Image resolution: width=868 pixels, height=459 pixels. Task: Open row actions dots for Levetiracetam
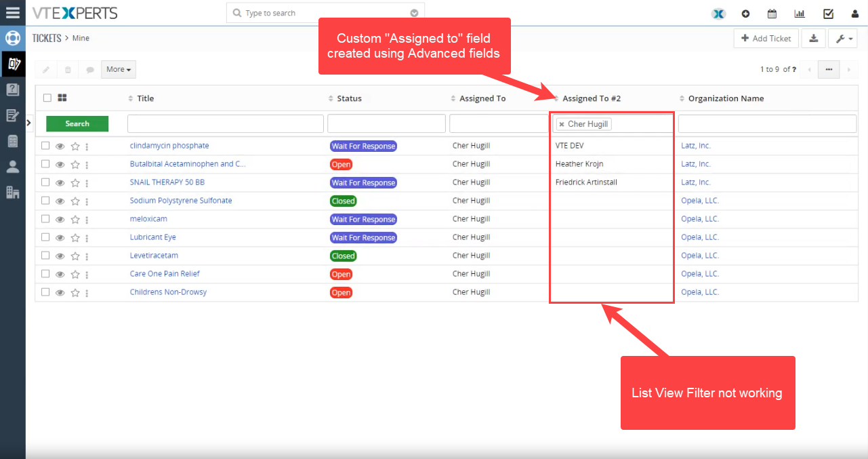(x=87, y=256)
